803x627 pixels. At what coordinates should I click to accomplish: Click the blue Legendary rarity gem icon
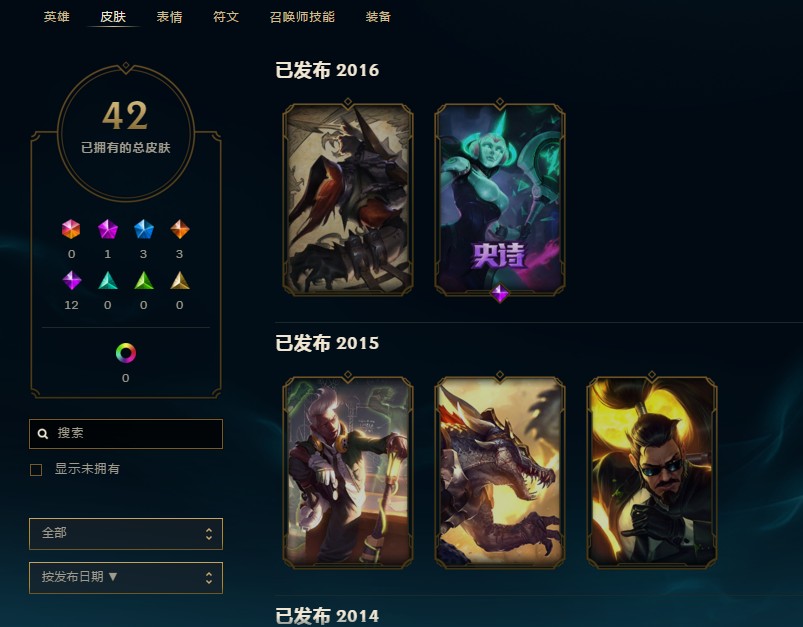[x=143, y=229]
